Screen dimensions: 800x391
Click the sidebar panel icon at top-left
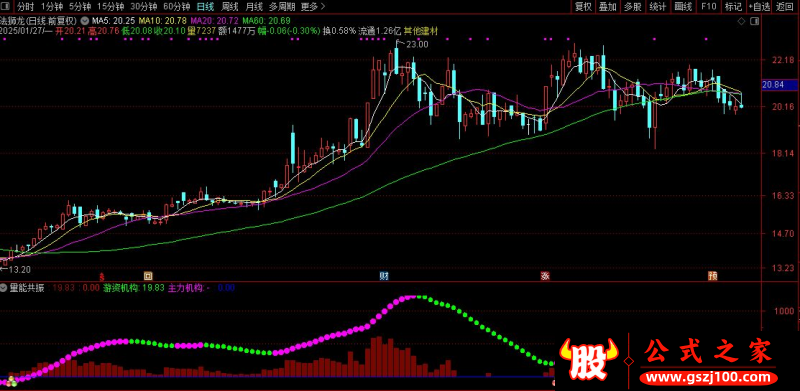pyautogui.click(x=6, y=7)
